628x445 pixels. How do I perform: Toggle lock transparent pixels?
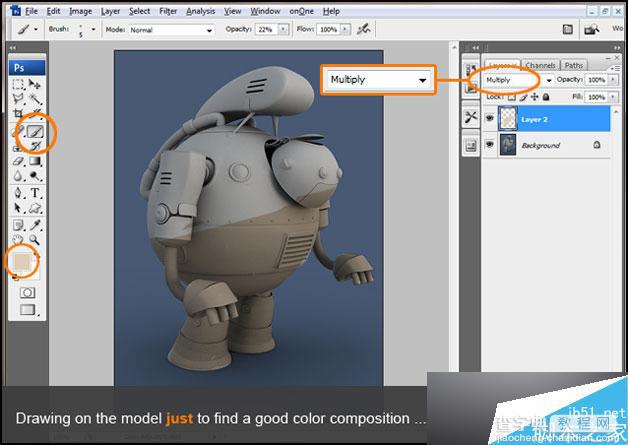point(511,97)
